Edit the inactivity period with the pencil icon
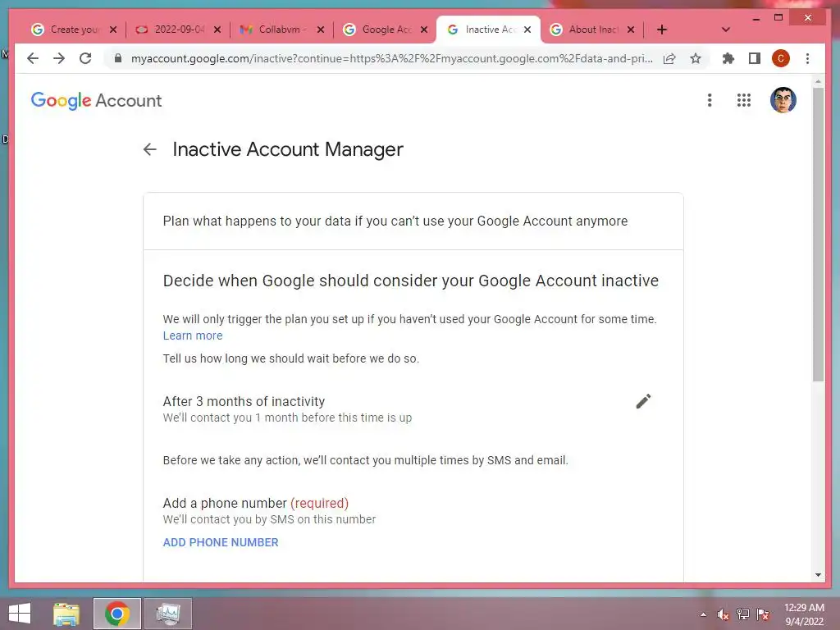This screenshot has height=630, width=840. click(643, 401)
